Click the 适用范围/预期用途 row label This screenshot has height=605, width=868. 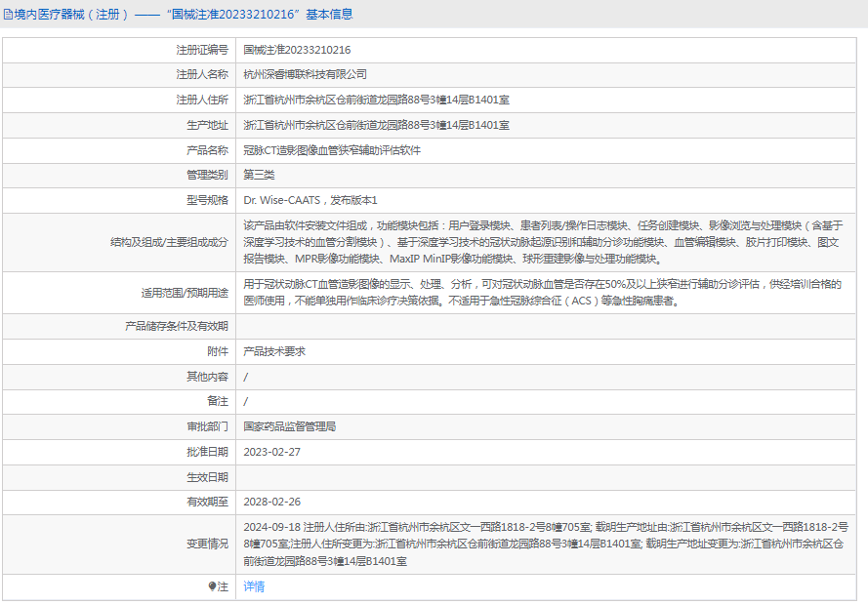click(x=185, y=293)
